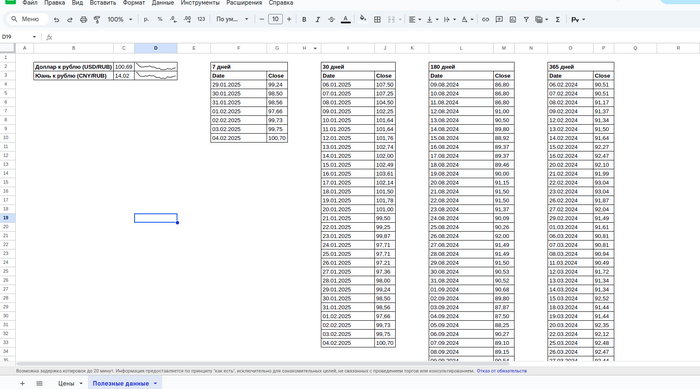Toggle strikethrough formatting
Screen dimensions: 700x389
(331, 20)
